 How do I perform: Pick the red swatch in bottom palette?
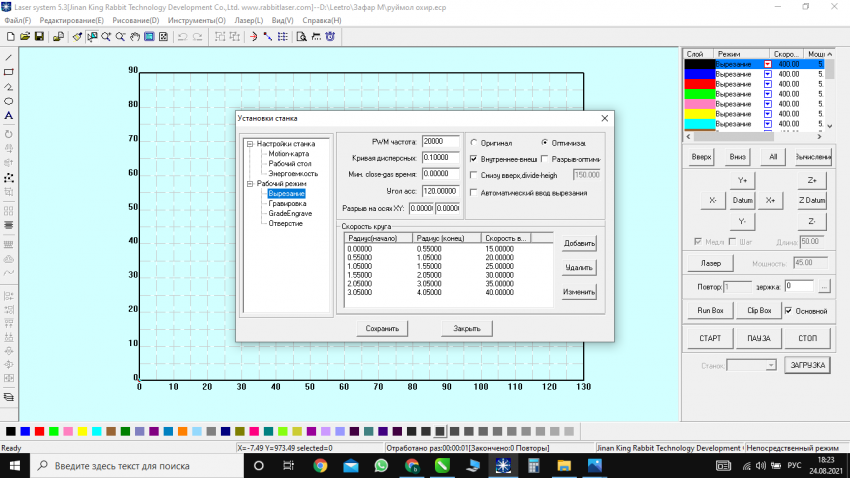(x=39, y=431)
